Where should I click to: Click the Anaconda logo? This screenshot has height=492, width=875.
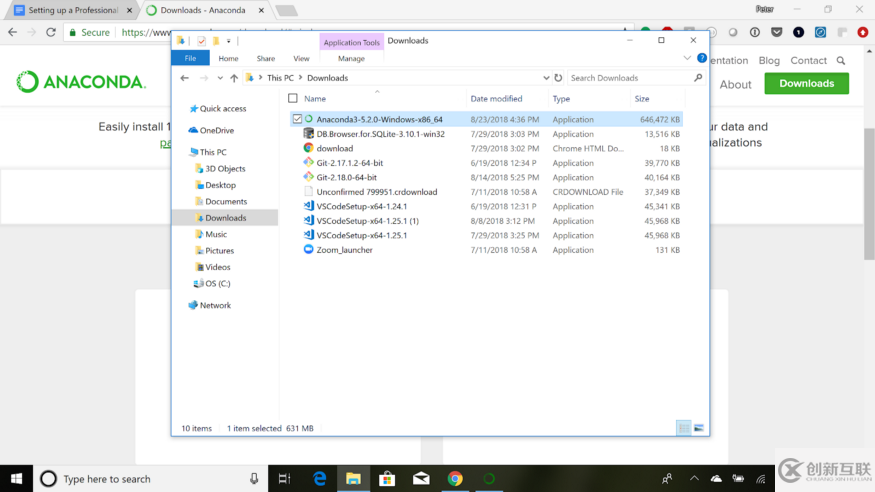[81, 82]
